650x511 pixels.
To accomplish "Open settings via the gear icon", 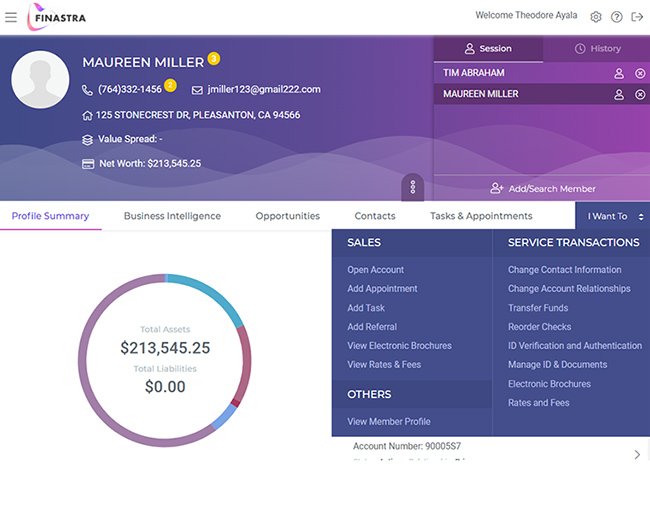I will tap(596, 17).
